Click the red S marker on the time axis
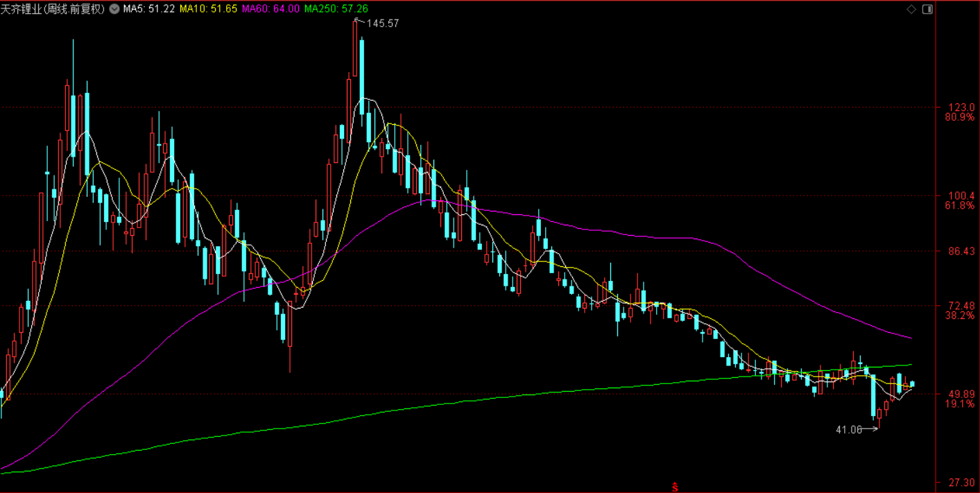Viewport: 980px width, 493px height. [673, 487]
